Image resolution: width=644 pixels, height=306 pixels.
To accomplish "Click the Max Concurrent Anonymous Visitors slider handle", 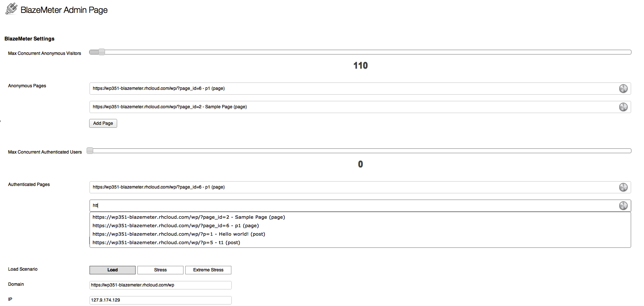I will click(102, 52).
